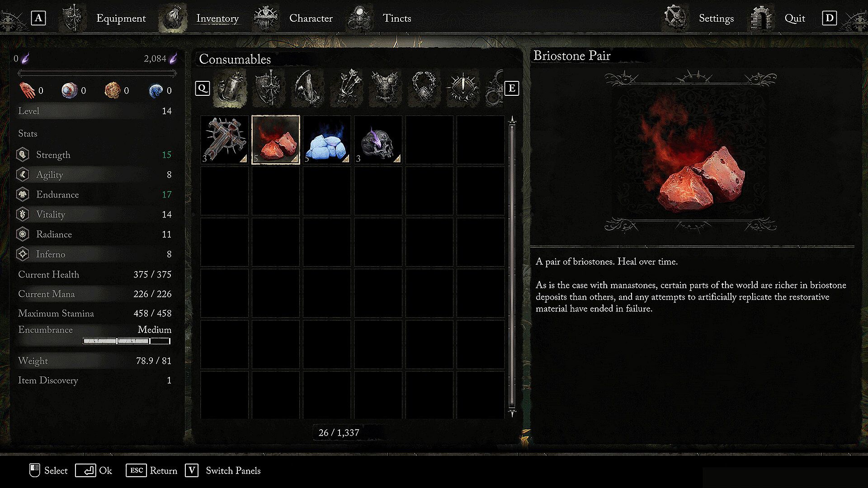Open Settings menu
868x488 pixels.
(x=716, y=18)
